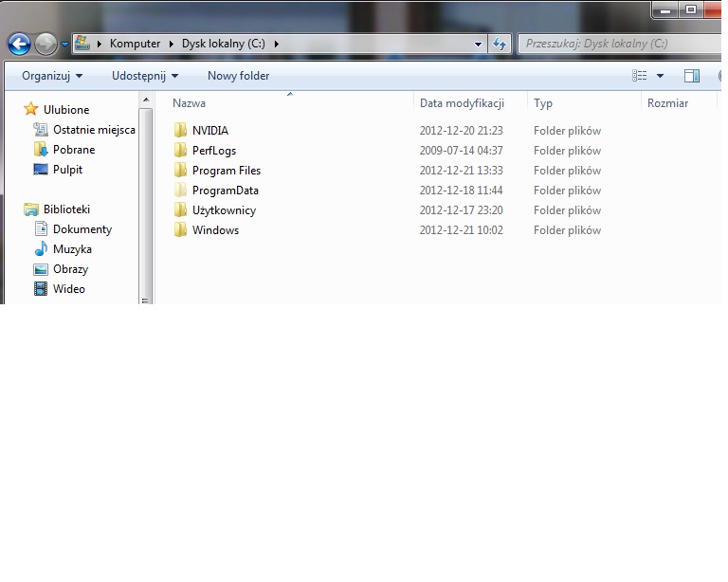
Task: Click the Program Files folder icon
Action: click(181, 170)
